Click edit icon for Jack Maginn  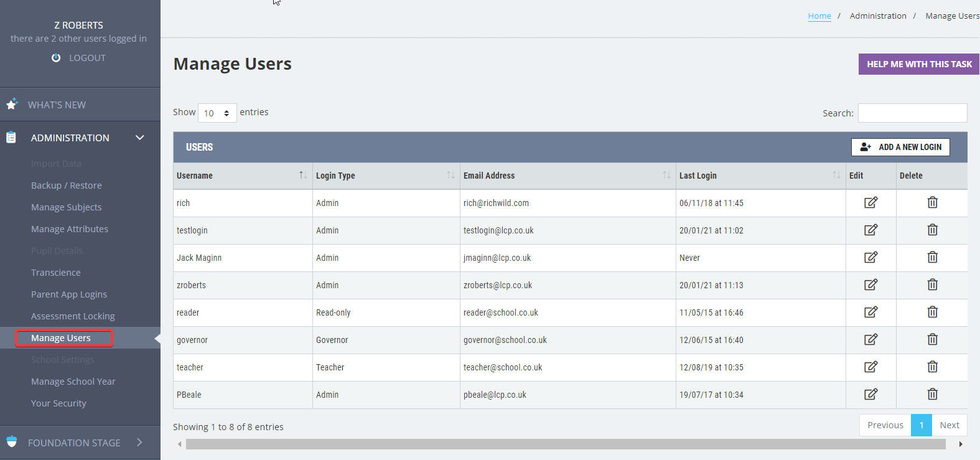click(870, 257)
